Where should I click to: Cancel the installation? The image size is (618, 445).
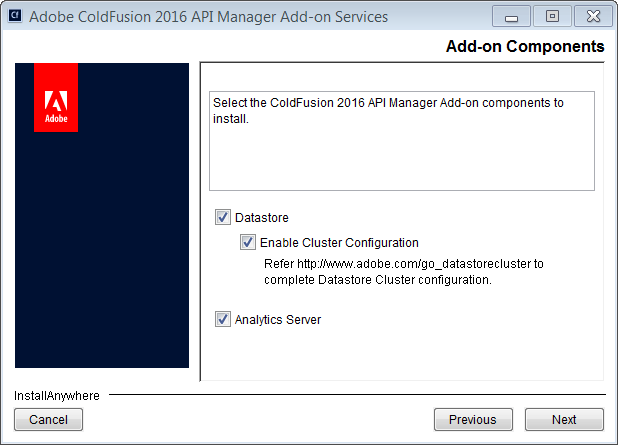48,420
